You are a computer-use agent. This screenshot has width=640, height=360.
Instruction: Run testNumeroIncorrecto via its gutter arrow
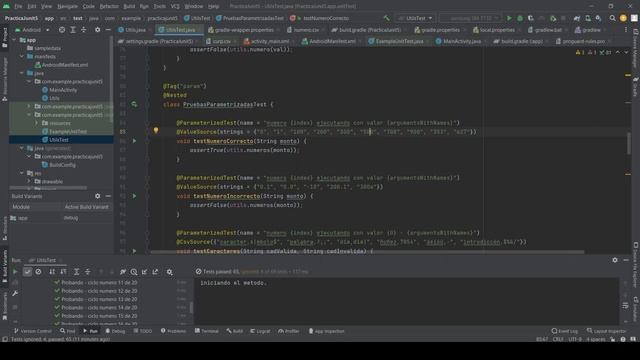134,196
